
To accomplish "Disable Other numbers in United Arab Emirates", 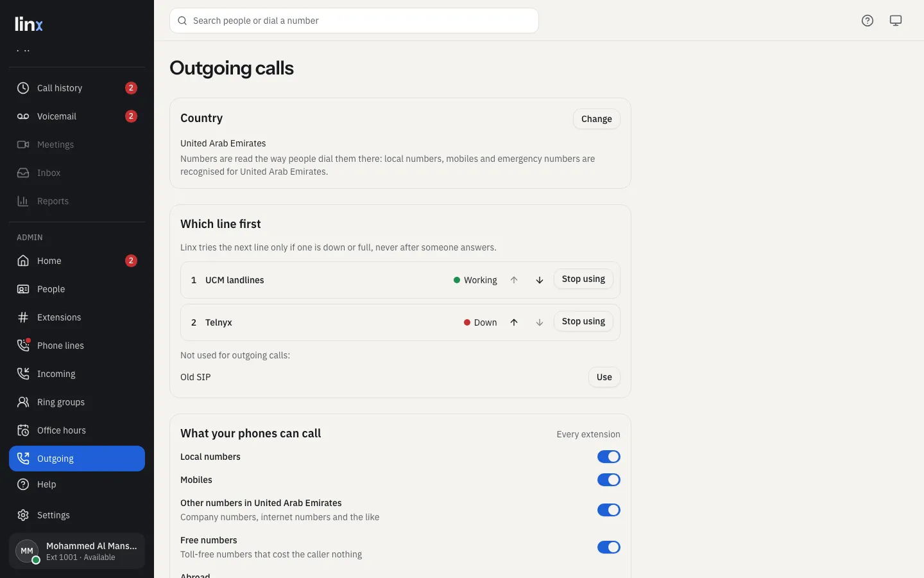I will 609,510.
